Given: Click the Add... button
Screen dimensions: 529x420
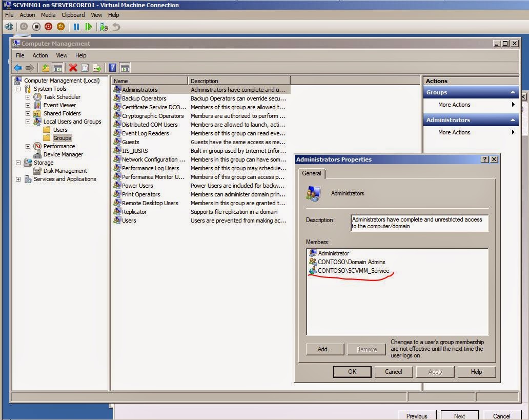Looking at the screenshot, I should pos(325,349).
